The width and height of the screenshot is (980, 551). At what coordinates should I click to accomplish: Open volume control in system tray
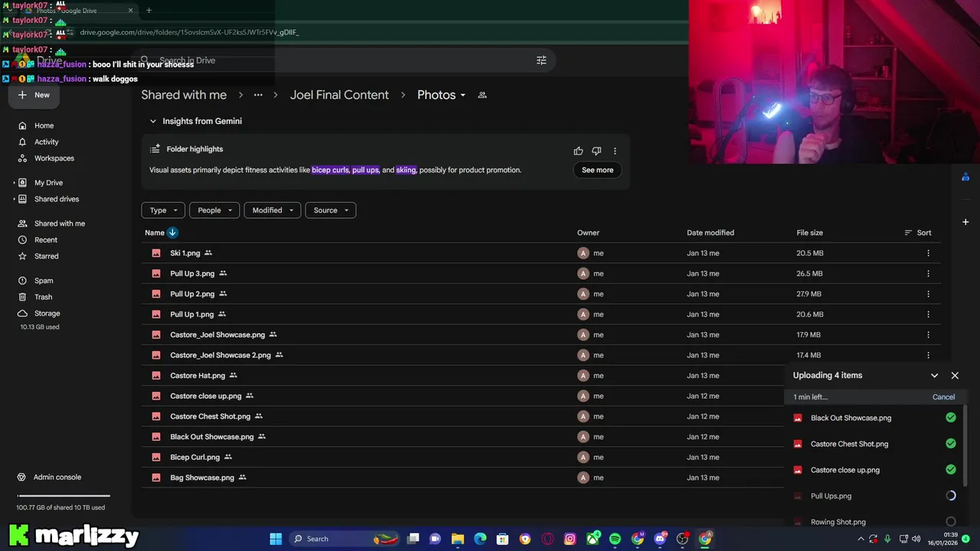pos(916,539)
